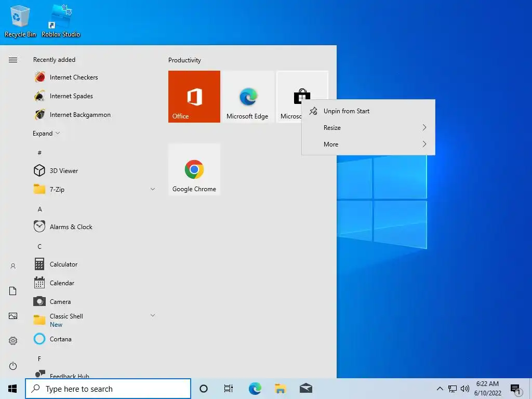Launch the Google Chrome tile
This screenshot has width=532, height=399.
pyautogui.click(x=194, y=169)
